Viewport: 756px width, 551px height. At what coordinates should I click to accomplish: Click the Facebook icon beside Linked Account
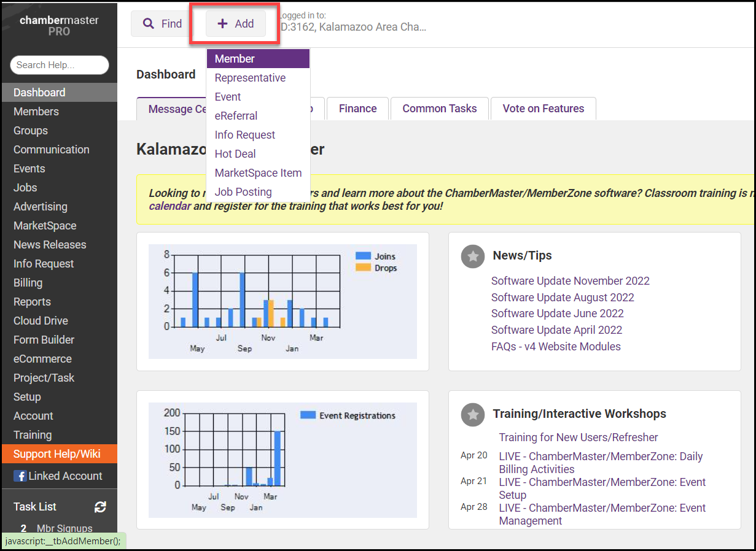coord(20,476)
